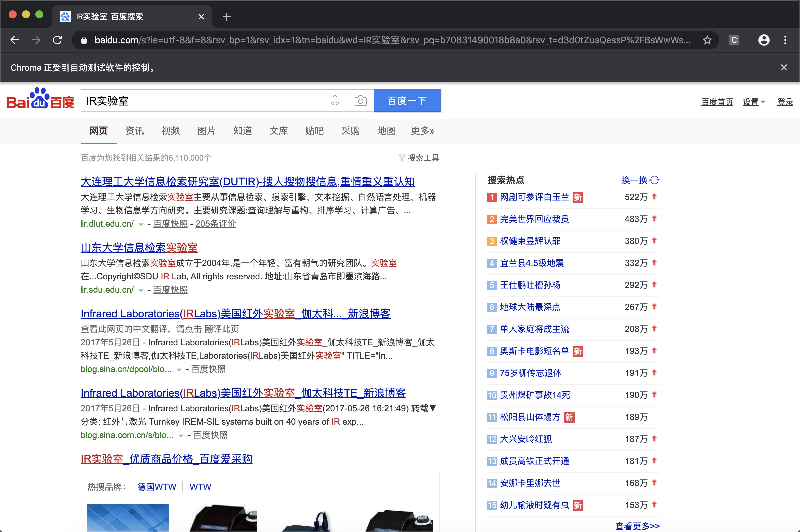This screenshot has width=800, height=532.
Task: Dismiss the automated test software notice
Action: click(x=784, y=68)
